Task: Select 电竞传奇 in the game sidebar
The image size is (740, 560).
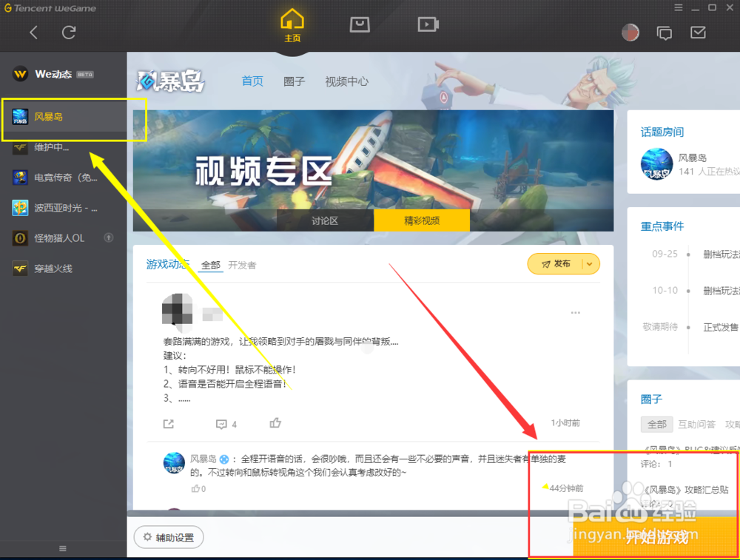Action: tap(64, 178)
